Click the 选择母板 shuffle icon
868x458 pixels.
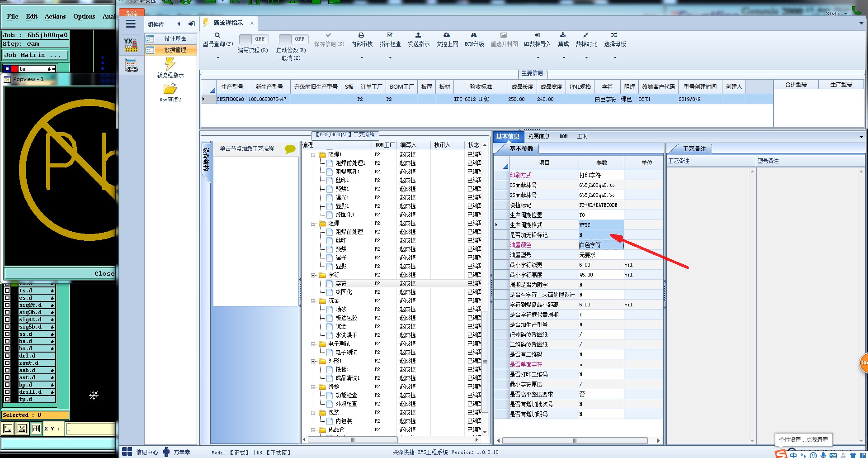point(614,35)
